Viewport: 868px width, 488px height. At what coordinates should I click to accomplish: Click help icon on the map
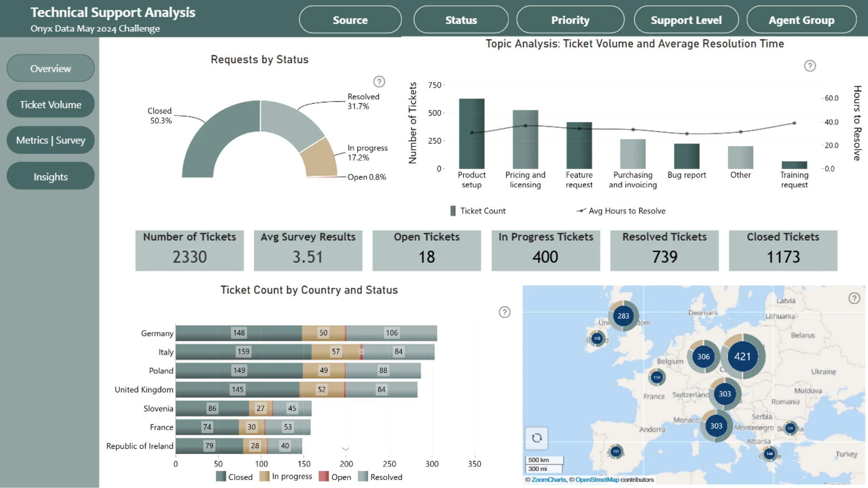pos(854,298)
